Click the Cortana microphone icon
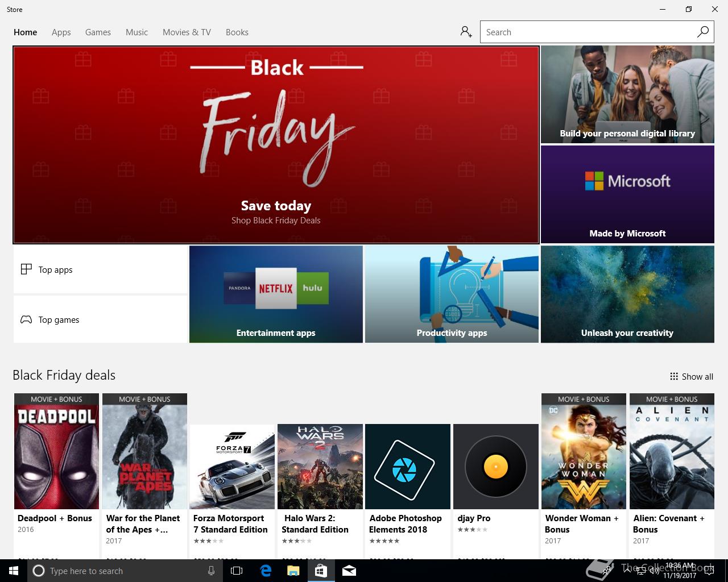The width and height of the screenshot is (728, 582). coord(211,571)
